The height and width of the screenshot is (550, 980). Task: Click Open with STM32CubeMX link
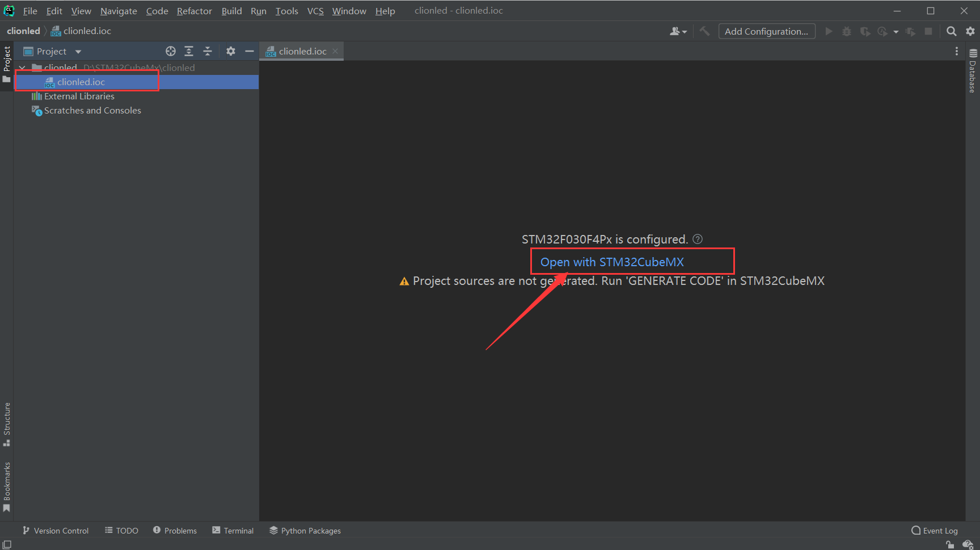point(612,262)
